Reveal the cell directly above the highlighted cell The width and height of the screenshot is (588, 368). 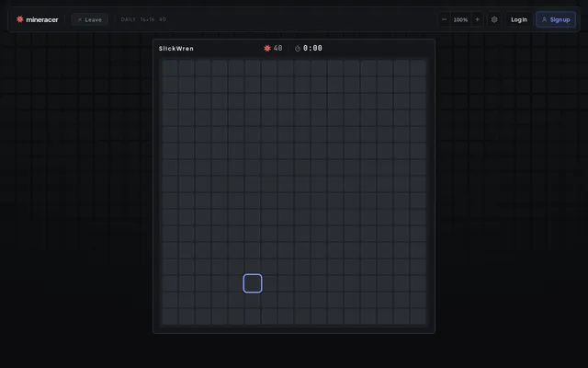click(253, 267)
